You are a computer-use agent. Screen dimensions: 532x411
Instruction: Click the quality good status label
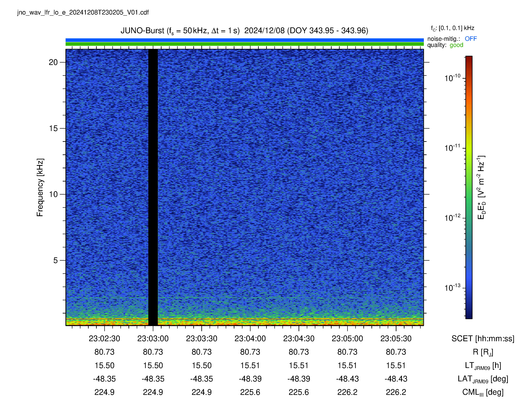point(456,45)
